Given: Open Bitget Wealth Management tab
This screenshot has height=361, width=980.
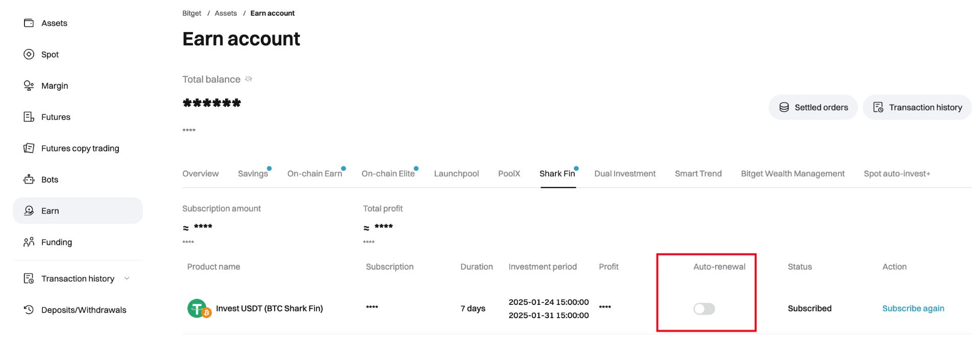Looking at the screenshot, I should tap(793, 174).
